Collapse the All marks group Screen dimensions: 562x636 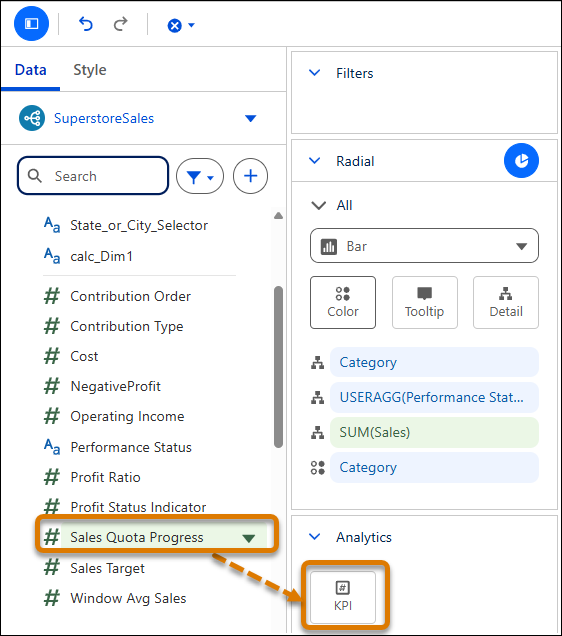(x=318, y=205)
